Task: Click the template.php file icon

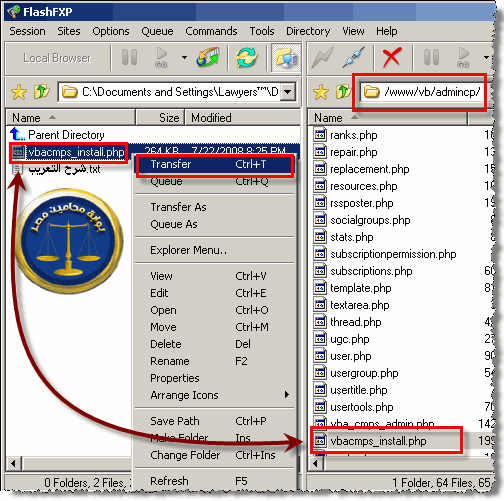Action: click(320, 288)
